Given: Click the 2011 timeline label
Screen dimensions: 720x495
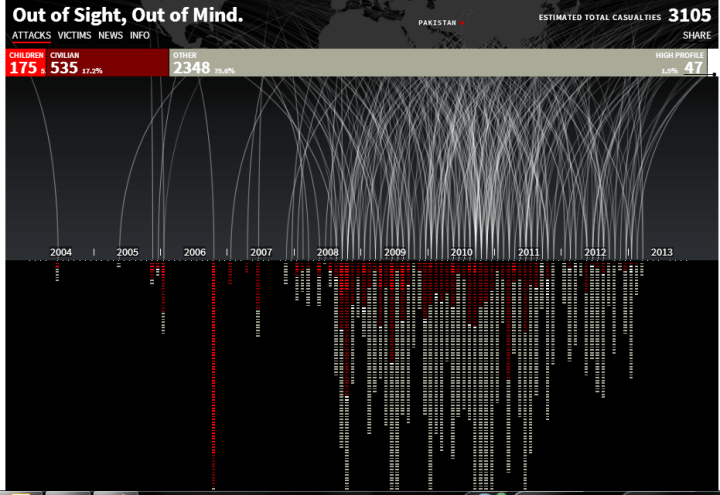Looking at the screenshot, I should tap(529, 252).
